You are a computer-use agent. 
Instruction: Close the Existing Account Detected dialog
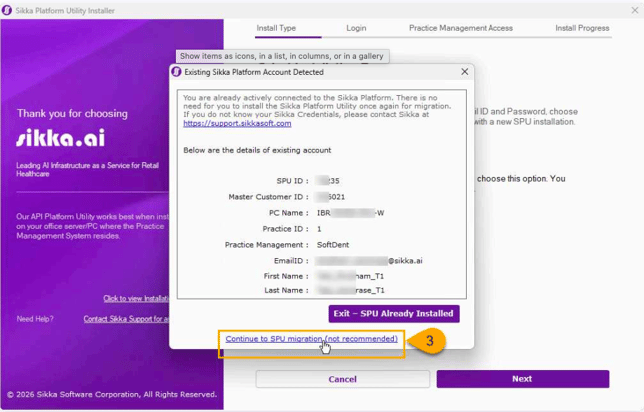[465, 72]
